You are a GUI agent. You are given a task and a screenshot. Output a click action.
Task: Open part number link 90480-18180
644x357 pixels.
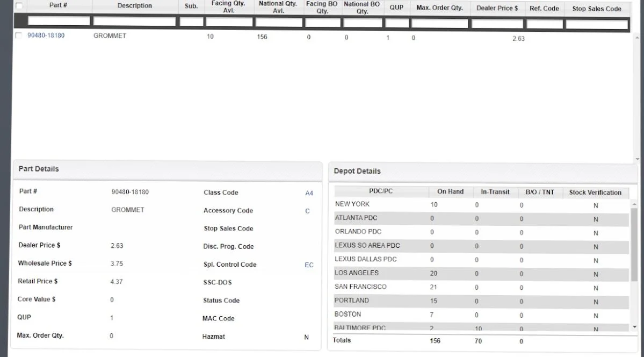pyautogui.click(x=46, y=35)
